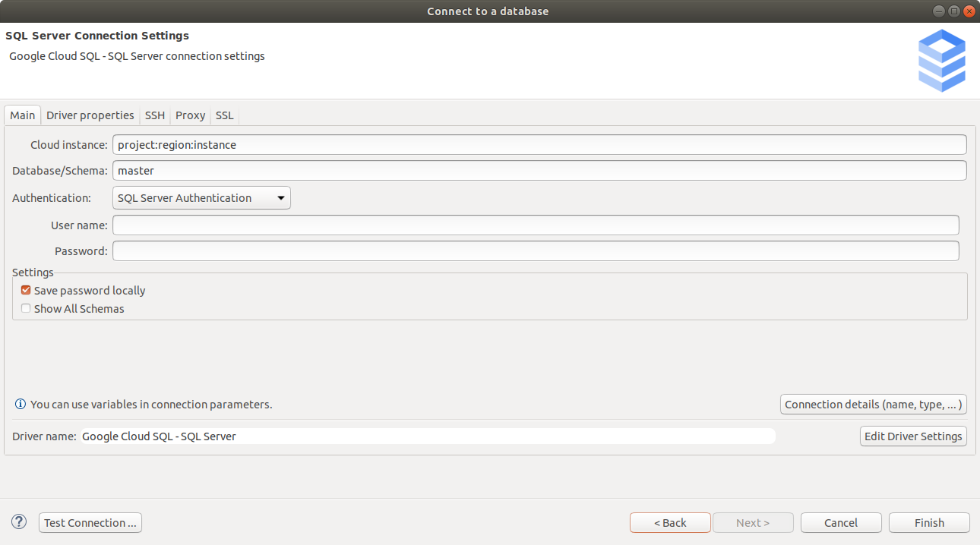Image resolution: width=980 pixels, height=545 pixels.
Task: Click the Password field
Action: coord(536,250)
